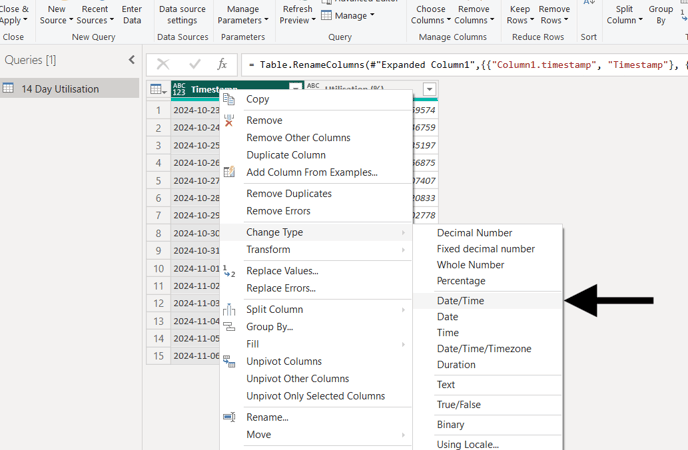Select Unpivot Only Selected Columns
This screenshot has width=688, height=450.
click(x=316, y=396)
